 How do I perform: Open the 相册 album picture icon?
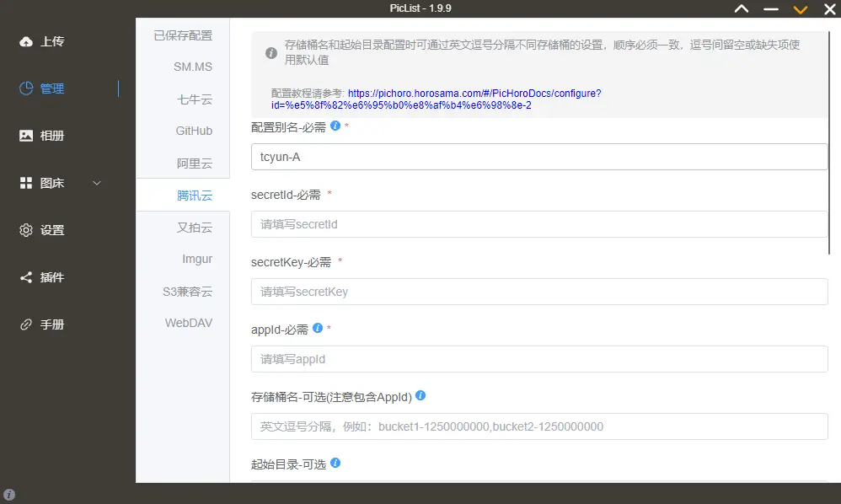26,136
